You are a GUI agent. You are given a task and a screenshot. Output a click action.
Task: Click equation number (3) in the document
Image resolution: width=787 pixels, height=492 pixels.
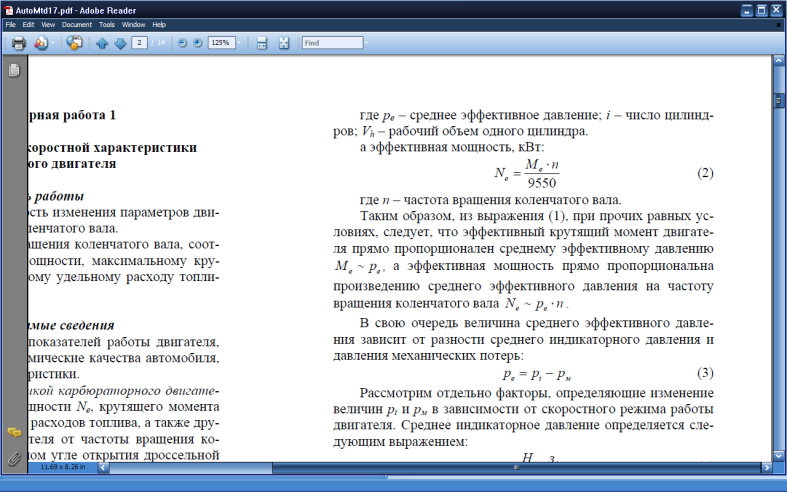(705, 373)
